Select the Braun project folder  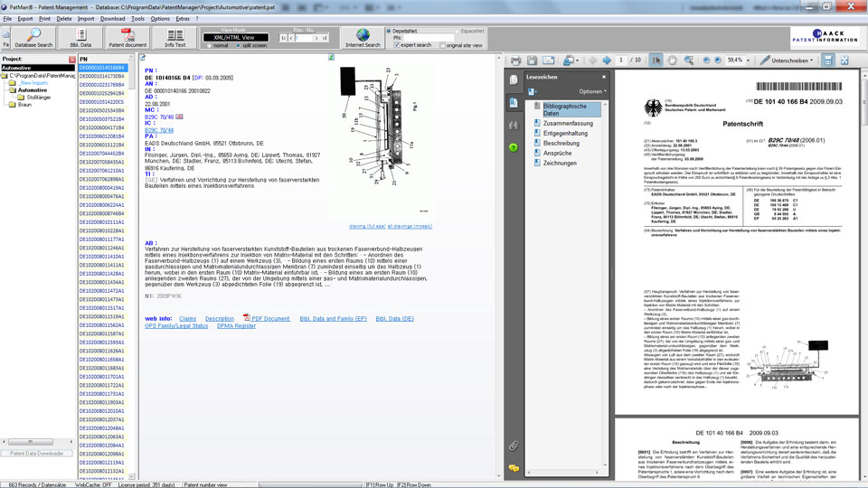point(24,105)
